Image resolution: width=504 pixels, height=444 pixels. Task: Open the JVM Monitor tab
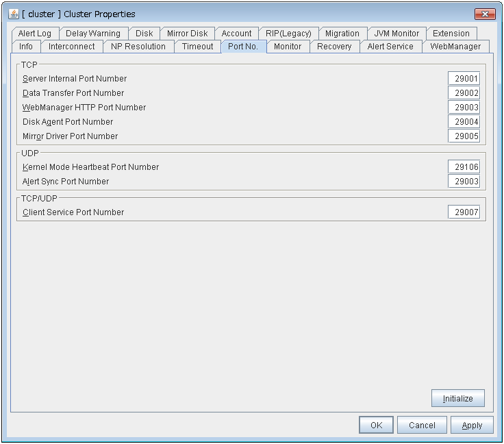click(x=396, y=34)
